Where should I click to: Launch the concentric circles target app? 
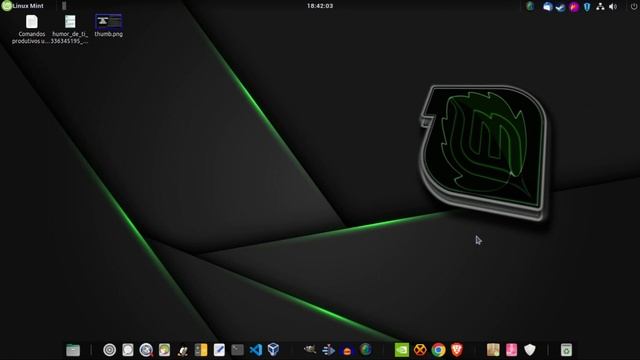pyautogui.click(x=109, y=350)
